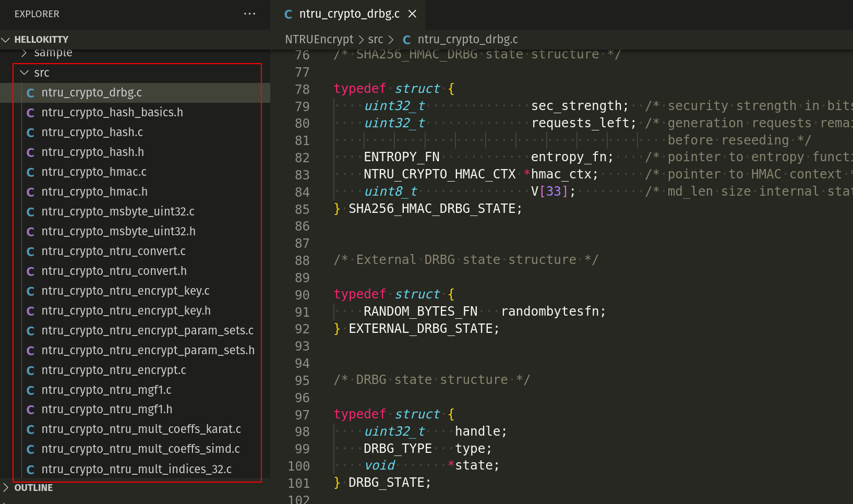The width and height of the screenshot is (853, 504).
Task: Click NTRU_CRYPTO_HMAC_CTX type on line 83
Action: click(x=440, y=174)
